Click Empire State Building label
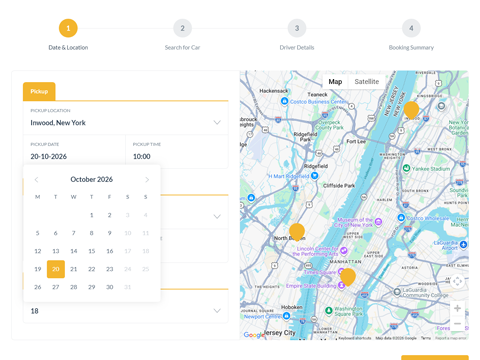This screenshot has height=360, width=480. (311, 286)
